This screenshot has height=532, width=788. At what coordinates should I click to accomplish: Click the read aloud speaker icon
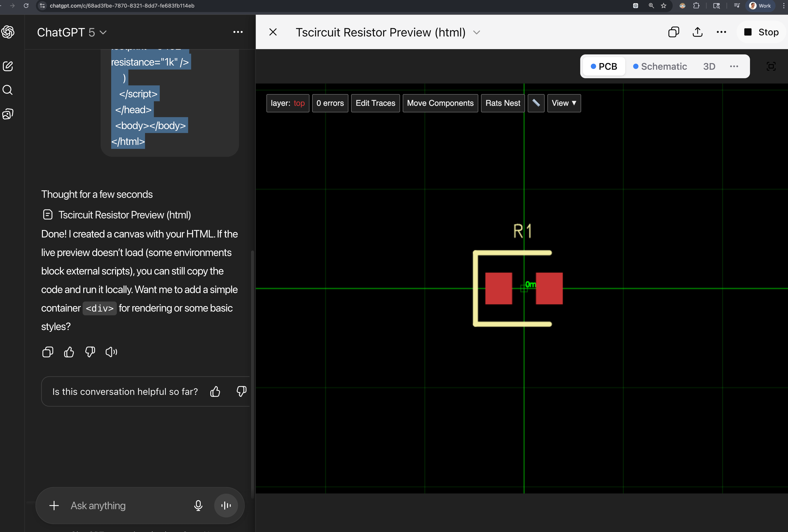111,352
